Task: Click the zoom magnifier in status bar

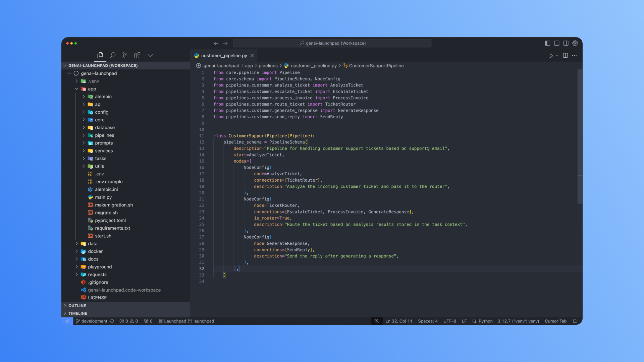Action: (377, 321)
